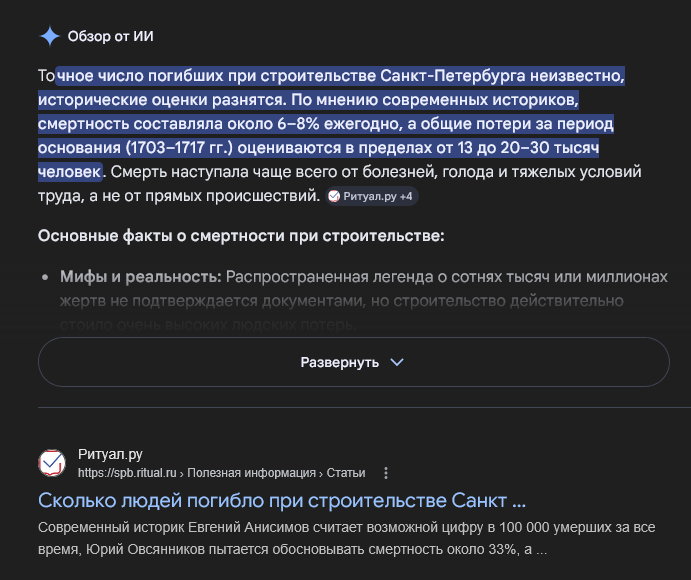The image size is (691, 580).
Task: Click the "Обзор от ИИ" heading label
Action: [x=110, y=37]
